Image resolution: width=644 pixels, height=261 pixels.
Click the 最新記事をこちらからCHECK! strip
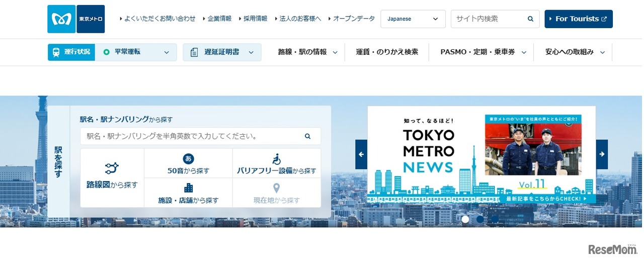(x=546, y=199)
